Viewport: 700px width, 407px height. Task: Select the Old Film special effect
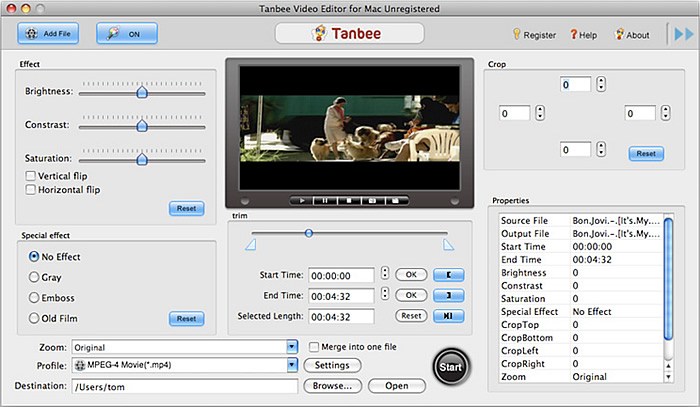click(34, 318)
